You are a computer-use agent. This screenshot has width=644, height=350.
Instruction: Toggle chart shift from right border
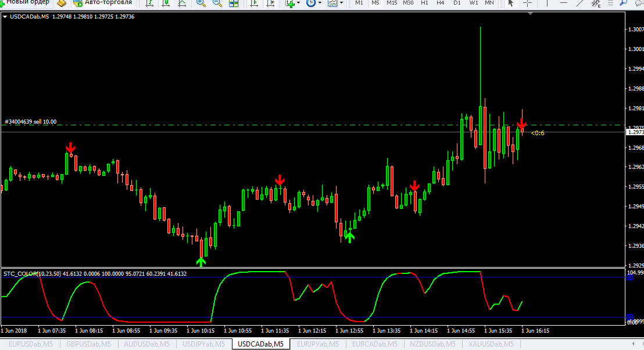coord(271,3)
